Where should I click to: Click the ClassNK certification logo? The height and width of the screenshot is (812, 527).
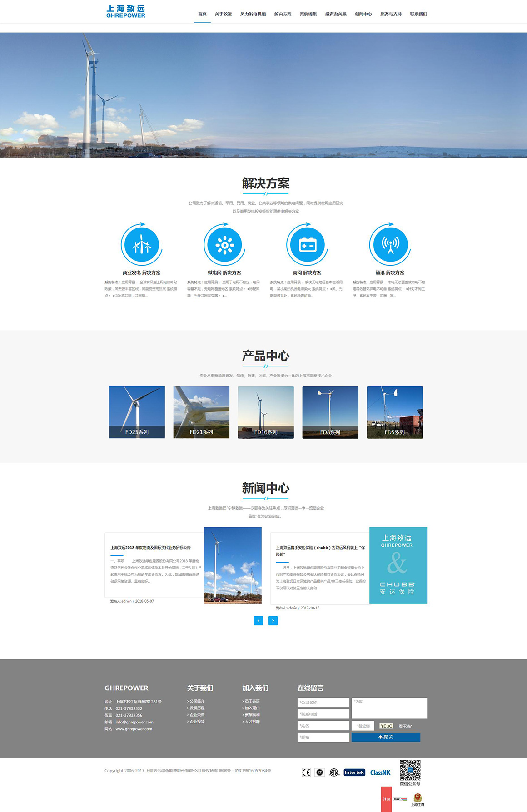[x=380, y=772]
